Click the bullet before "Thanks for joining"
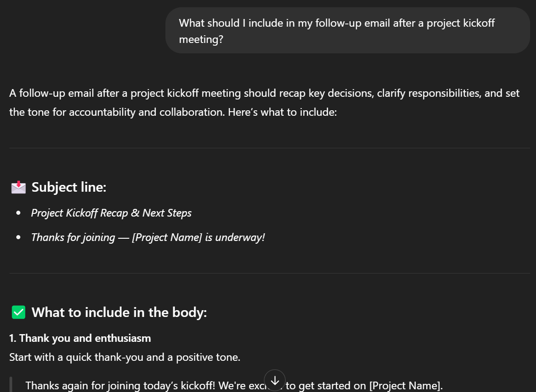 tap(19, 237)
